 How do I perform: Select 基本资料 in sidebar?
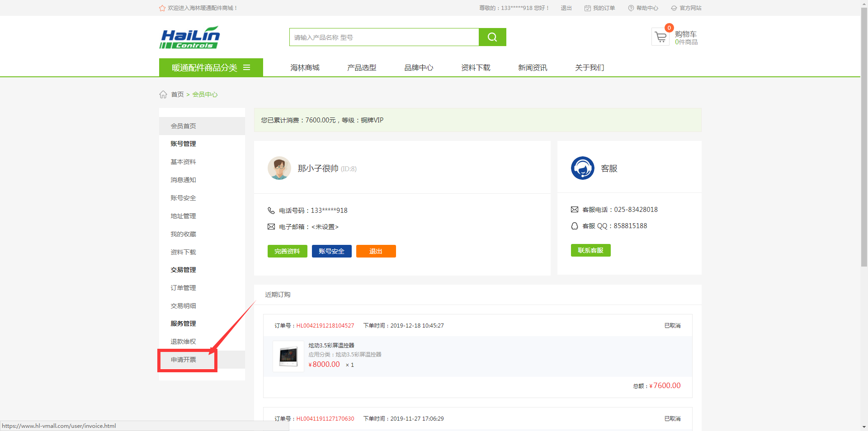pyautogui.click(x=183, y=162)
